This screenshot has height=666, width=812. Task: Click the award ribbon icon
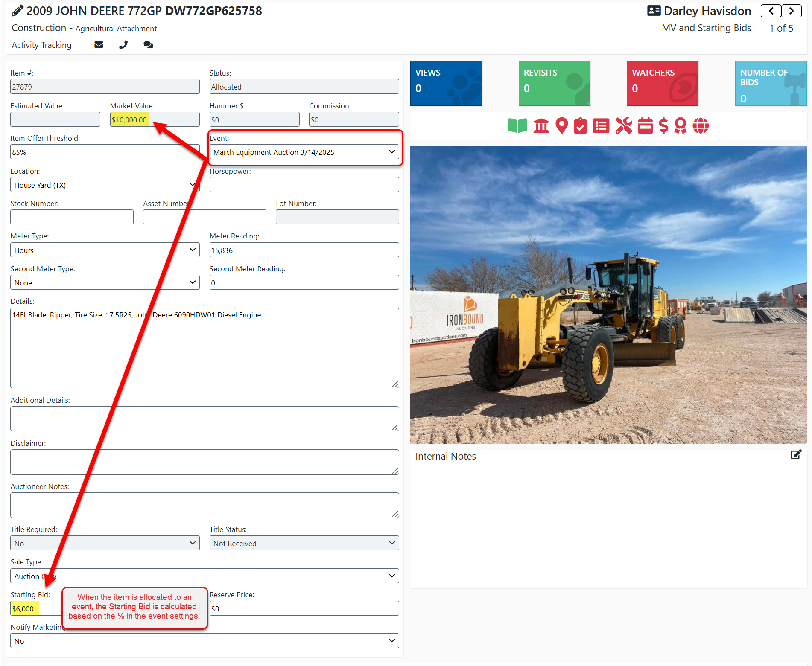pyautogui.click(x=681, y=126)
